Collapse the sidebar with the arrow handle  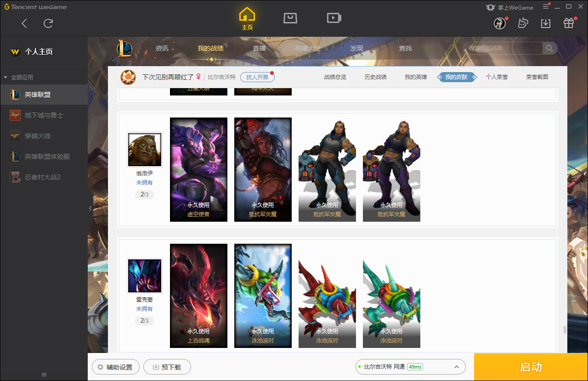point(90,208)
